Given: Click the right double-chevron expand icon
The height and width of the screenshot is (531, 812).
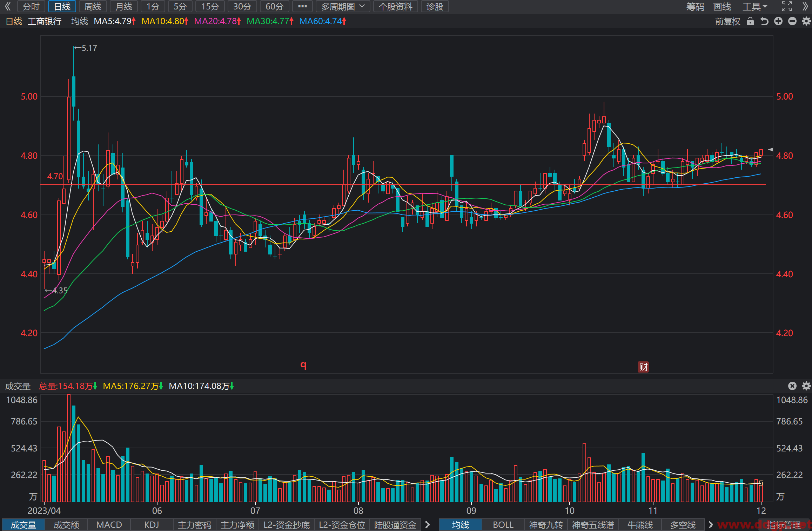Looking at the screenshot, I should click(805, 6).
